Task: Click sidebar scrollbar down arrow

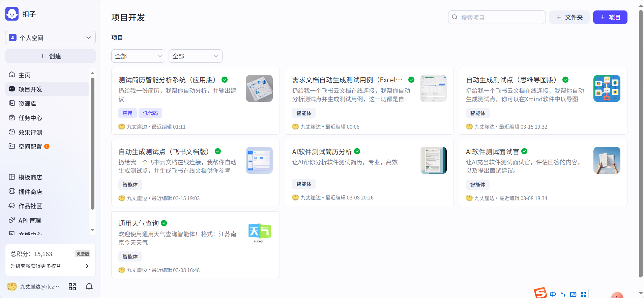Action: 92,230
